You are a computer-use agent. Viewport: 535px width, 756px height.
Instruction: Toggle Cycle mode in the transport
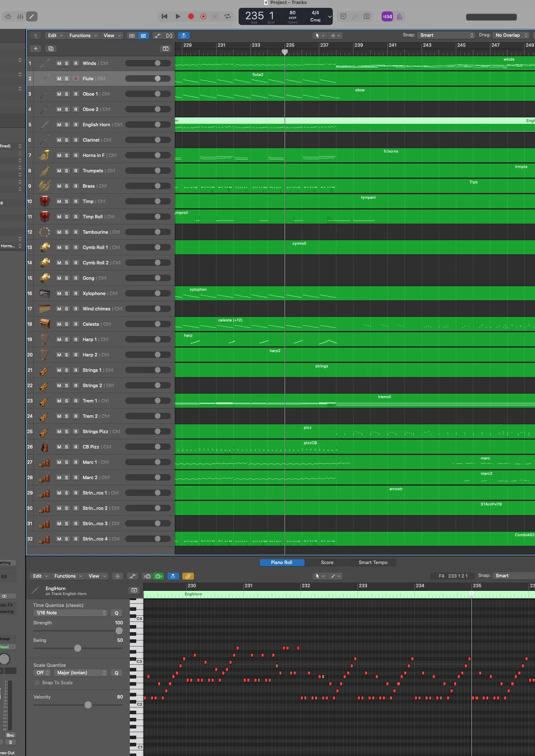pos(227,16)
